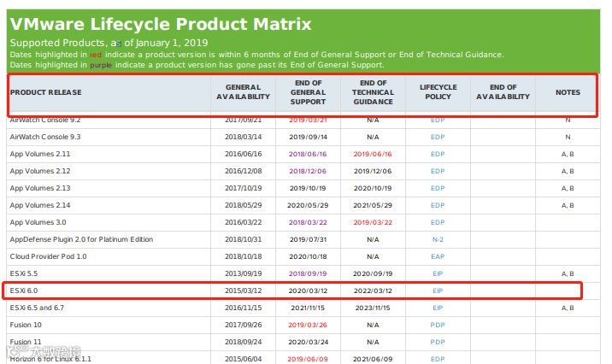This screenshot has width=612, height=364.
Task: Click the date 2023/11/15
Action: pyautogui.click(x=373, y=308)
